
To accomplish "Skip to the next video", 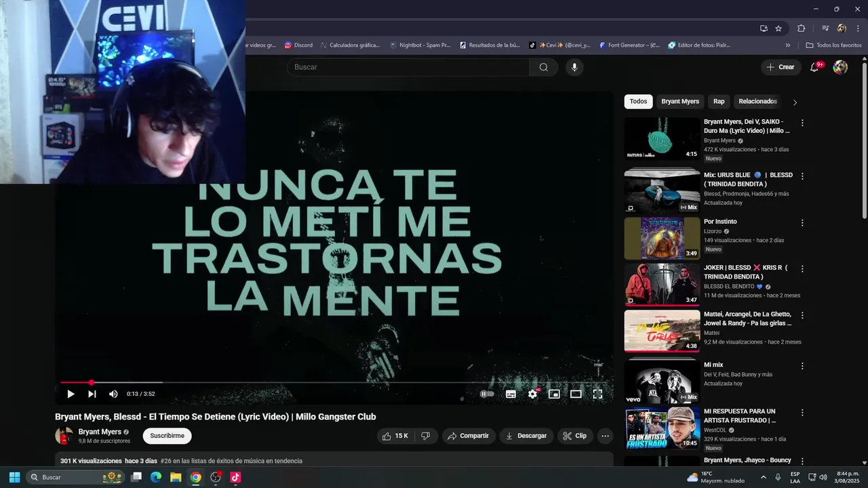I will (x=92, y=394).
